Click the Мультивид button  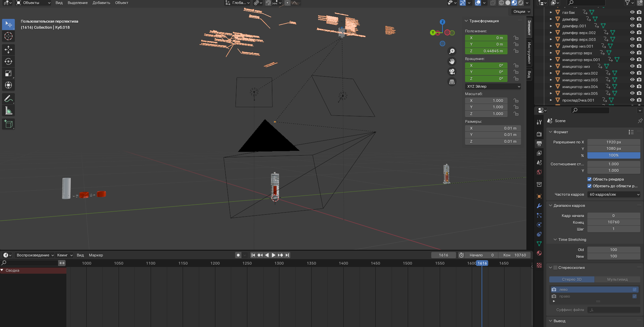[x=617, y=279]
